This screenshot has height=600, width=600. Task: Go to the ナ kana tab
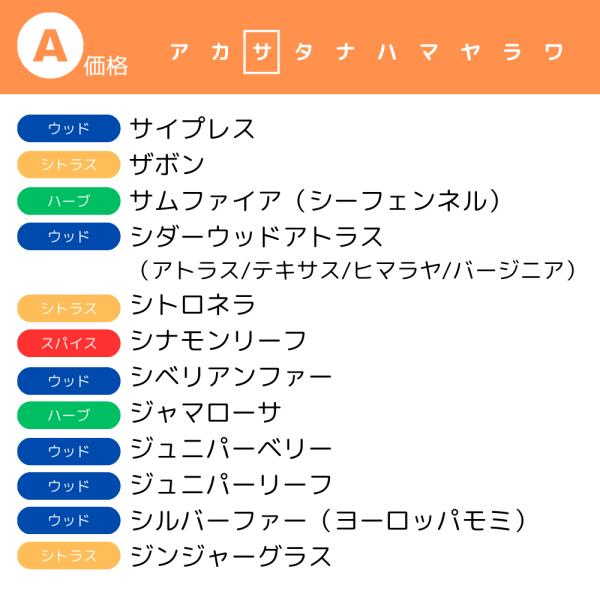(345, 52)
